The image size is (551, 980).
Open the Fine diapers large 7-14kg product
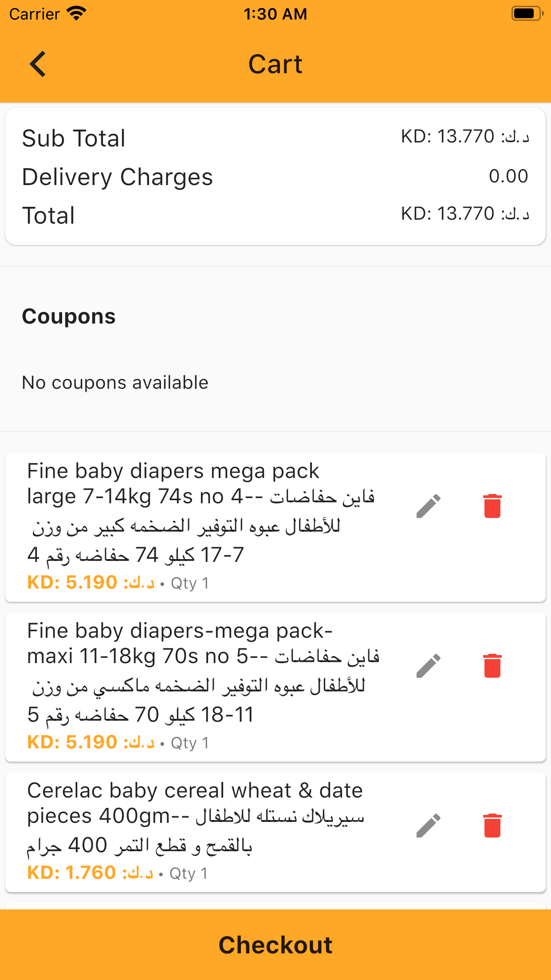coord(200,510)
